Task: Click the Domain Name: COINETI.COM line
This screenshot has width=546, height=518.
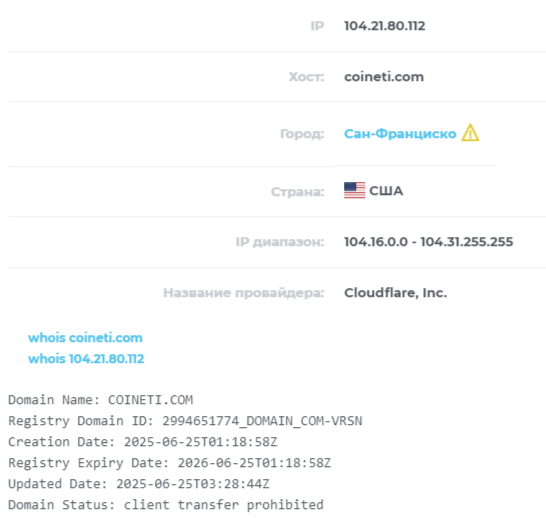Action: click(x=101, y=400)
